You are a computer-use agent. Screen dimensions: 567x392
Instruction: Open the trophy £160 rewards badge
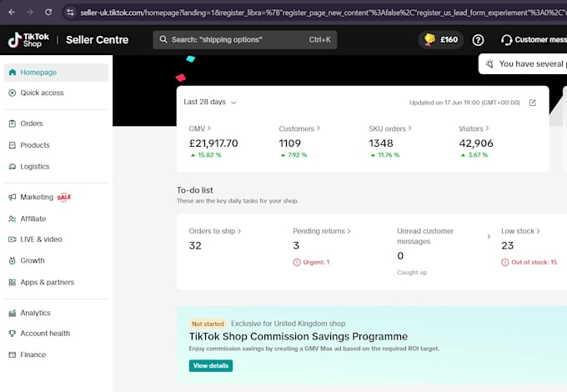coord(441,40)
